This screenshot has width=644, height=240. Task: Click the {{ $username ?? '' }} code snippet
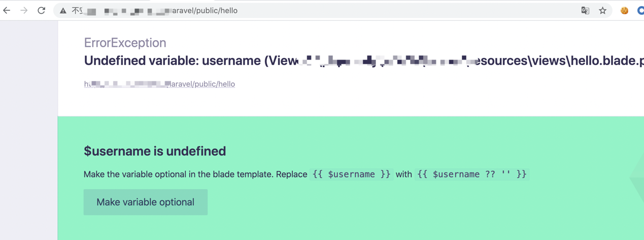(472, 174)
